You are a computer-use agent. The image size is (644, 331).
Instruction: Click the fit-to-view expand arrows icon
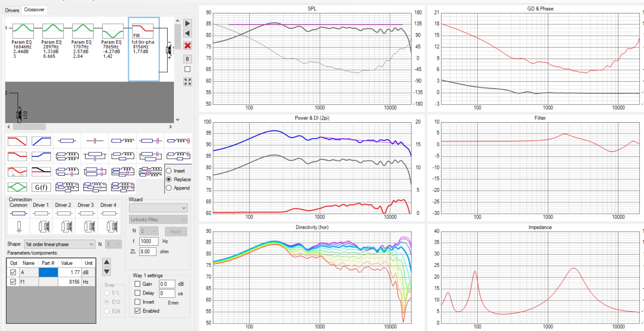[187, 82]
